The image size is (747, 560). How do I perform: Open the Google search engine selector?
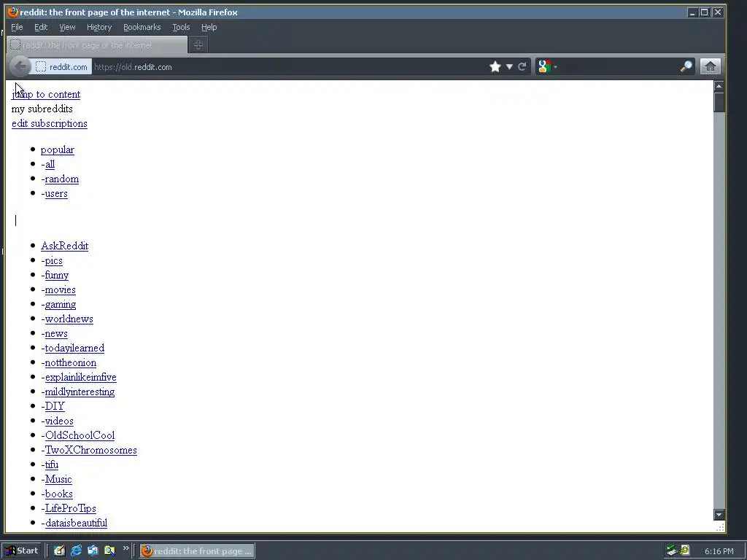point(546,66)
